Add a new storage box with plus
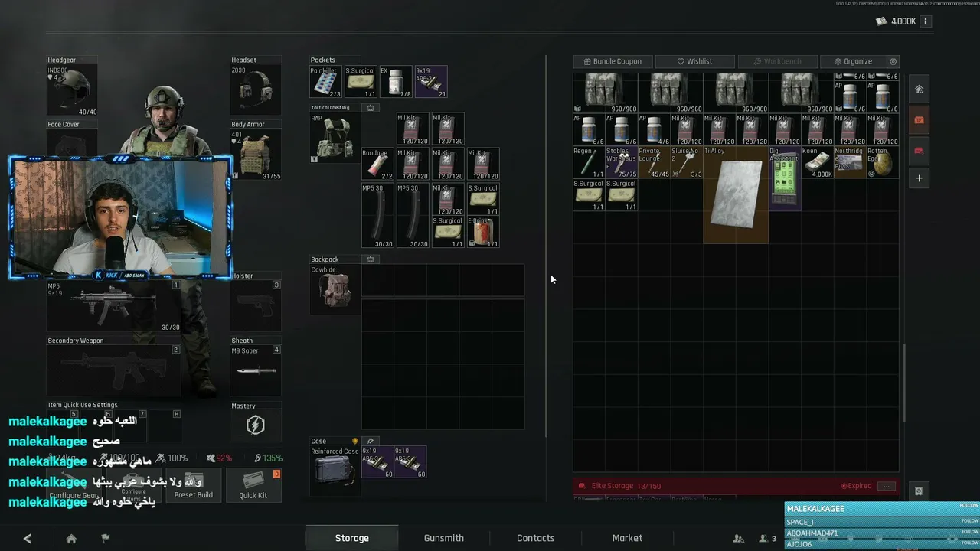 (x=919, y=178)
